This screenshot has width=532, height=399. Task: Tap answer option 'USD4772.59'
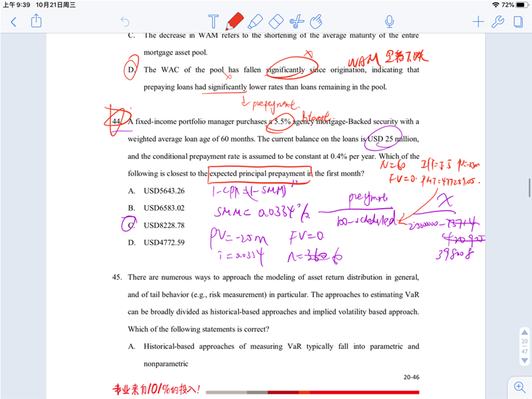[164, 243]
